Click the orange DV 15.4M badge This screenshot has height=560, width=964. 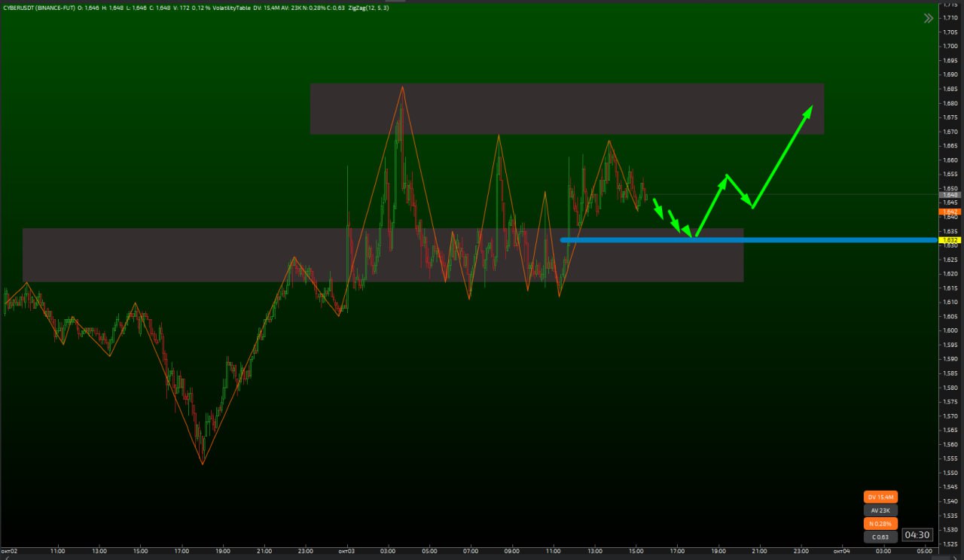[880, 497]
